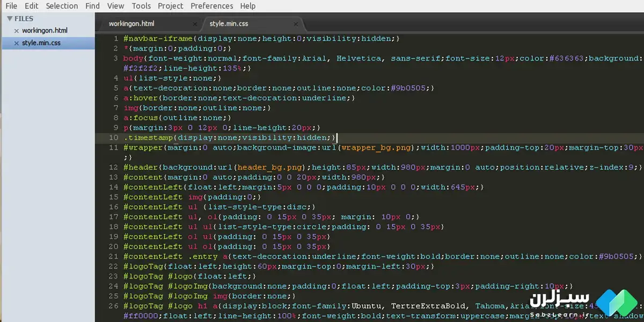
Task: Open the Preferences menu
Action: pyautogui.click(x=212, y=6)
